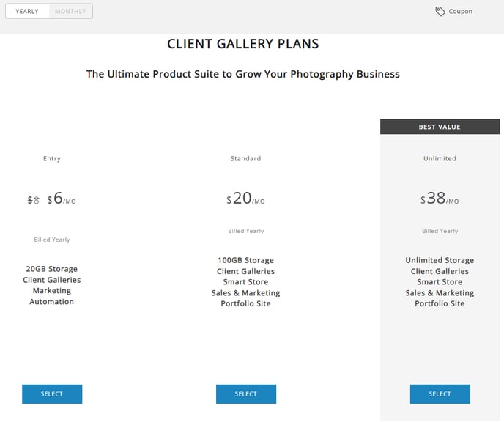Click the coupon tag icon
This screenshot has height=422, width=504.
click(x=440, y=12)
